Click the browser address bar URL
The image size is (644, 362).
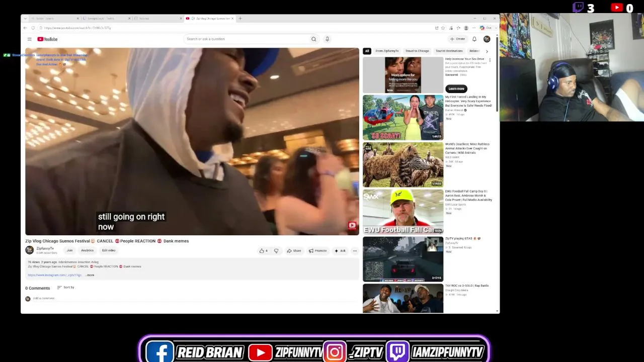point(77,28)
